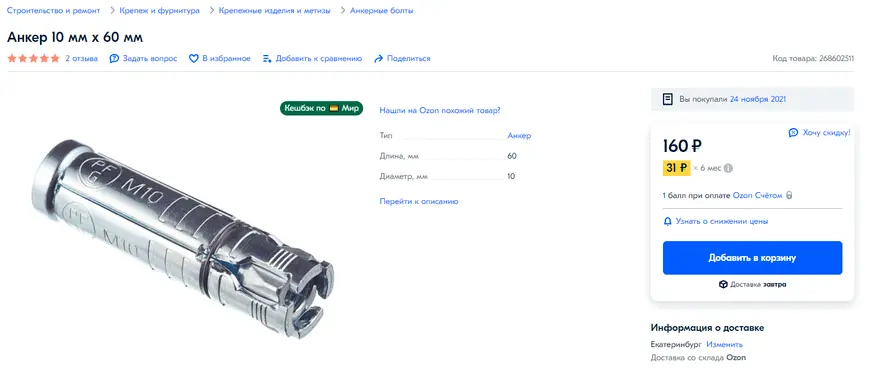The width and height of the screenshot is (870, 368).
Task: Go to Анкерные болты breadcrumb category
Action: [381, 11]
